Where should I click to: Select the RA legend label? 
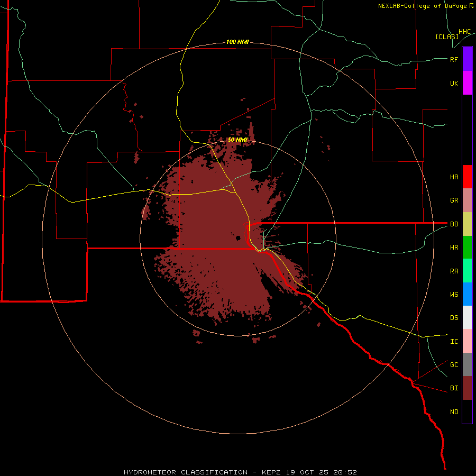[454, 271]
